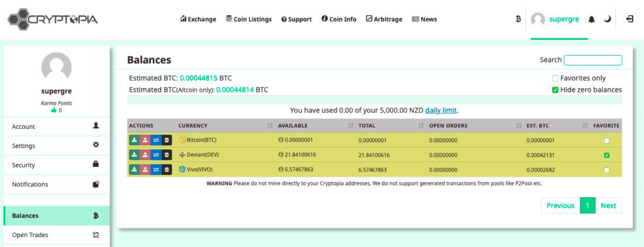Go to the Previous page

tap(560, 205)
